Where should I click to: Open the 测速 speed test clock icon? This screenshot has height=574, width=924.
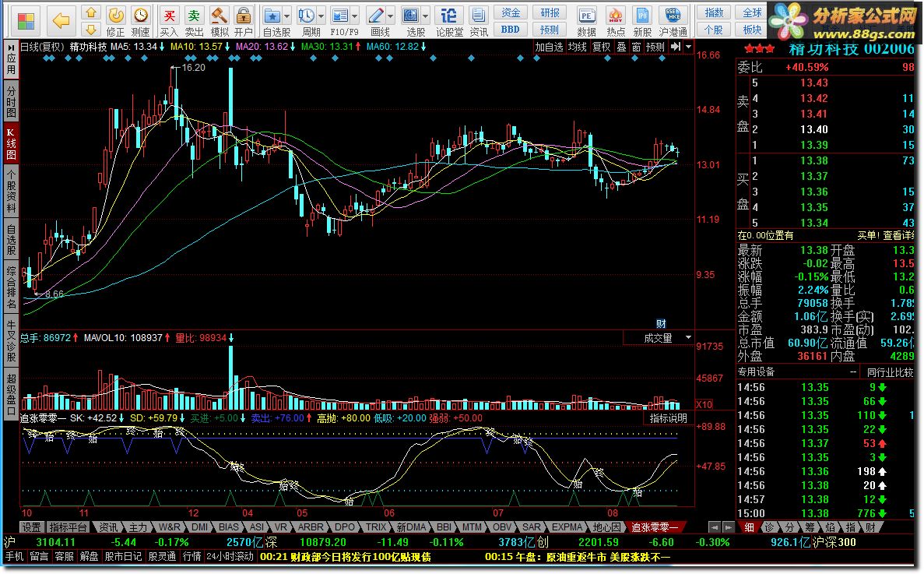coord(140,21)
